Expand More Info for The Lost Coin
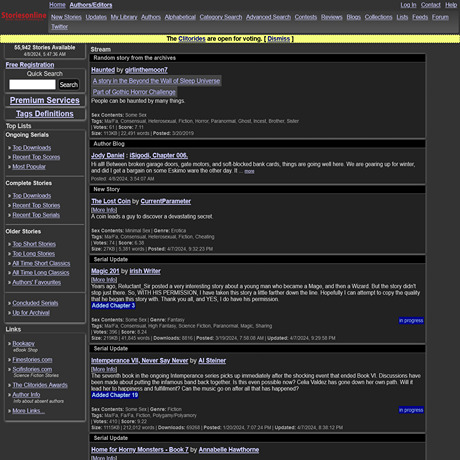The height and width of the screenshot is (460, 460). point(104,210)
